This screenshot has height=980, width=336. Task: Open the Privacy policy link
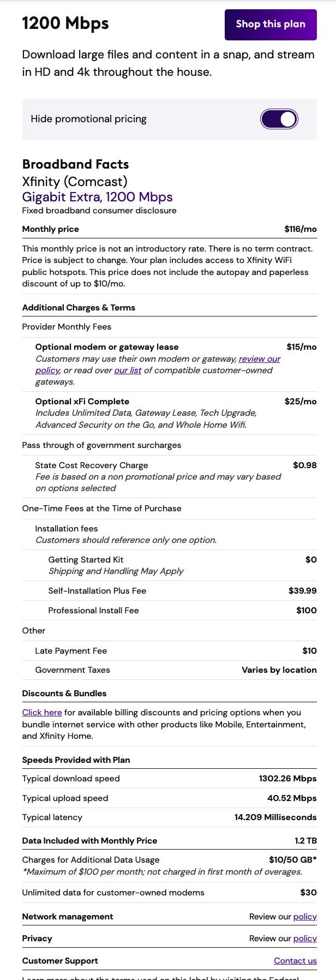pyautogui.click(x=304, y=939)
